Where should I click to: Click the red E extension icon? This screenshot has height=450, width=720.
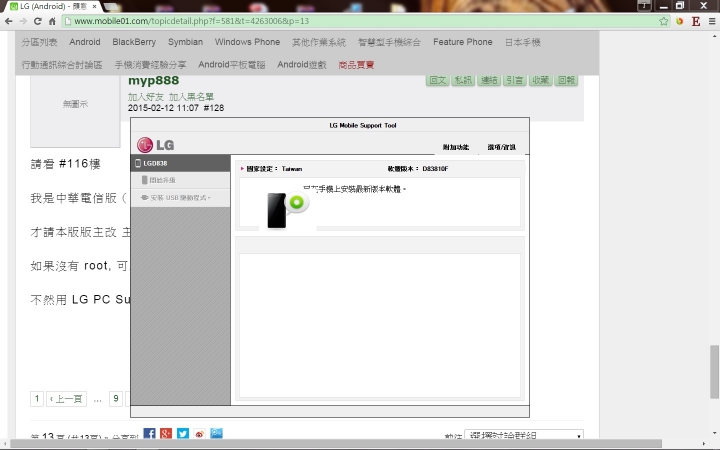point(696,21)
